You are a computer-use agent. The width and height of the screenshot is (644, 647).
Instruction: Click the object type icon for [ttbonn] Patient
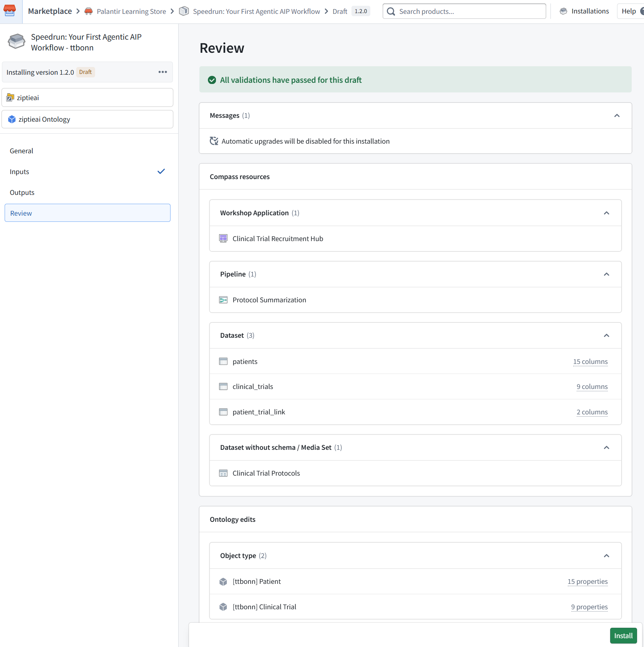[223, 582]
